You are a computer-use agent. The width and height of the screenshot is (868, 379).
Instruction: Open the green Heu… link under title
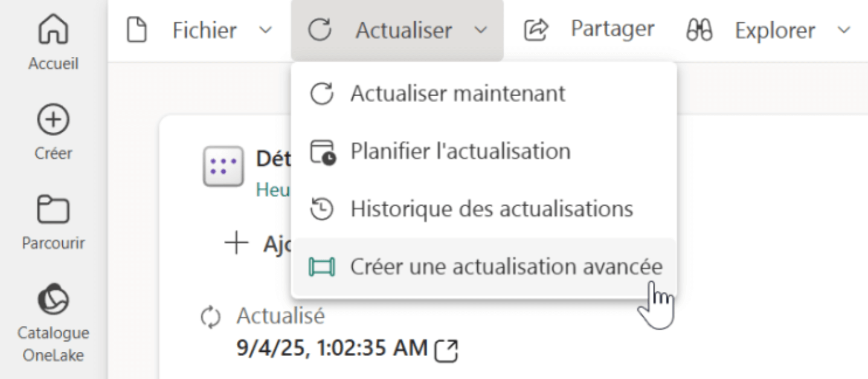[x=272, y=189]
